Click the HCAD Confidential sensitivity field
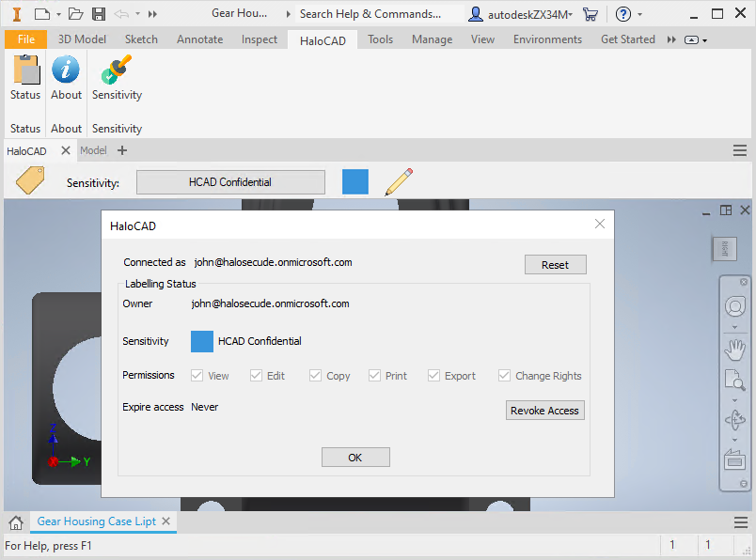Image resolution: width=756 pixels, height=560 pixels. [230, 180]
